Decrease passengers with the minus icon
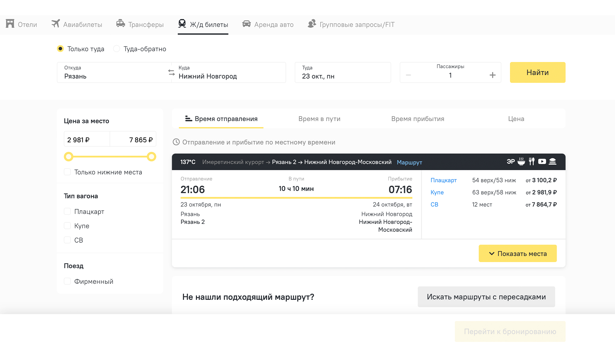 tap(408, 75)
